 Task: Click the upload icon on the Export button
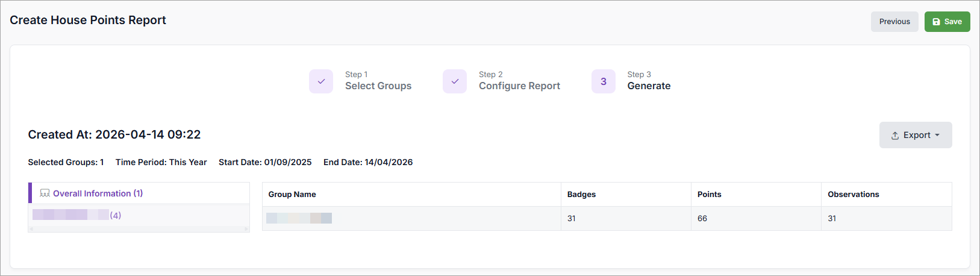coord(895,136)
